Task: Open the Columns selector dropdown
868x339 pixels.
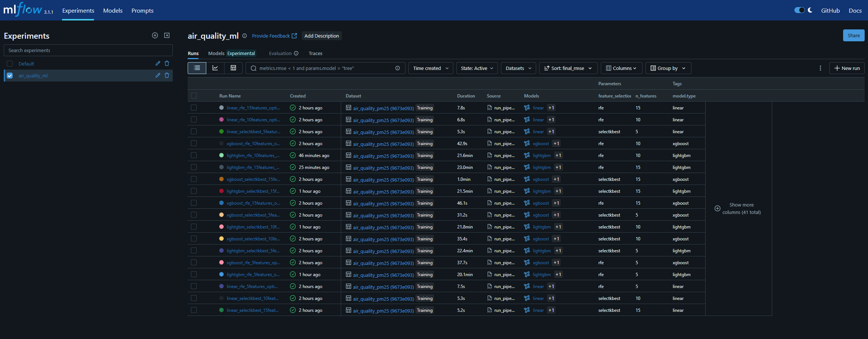Action: click(x=621, y=68)
